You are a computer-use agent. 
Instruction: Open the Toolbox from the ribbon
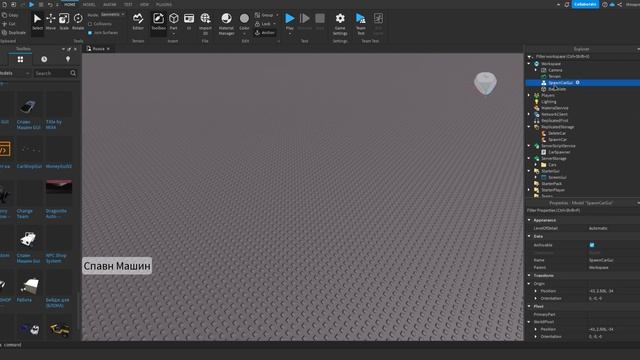[158, 22]
